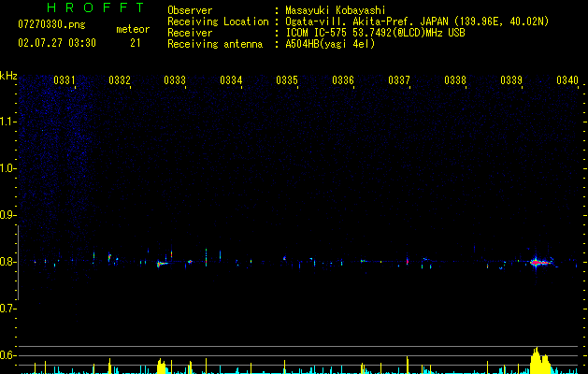Click the 'Observer' field label
Screen dimensions: 588x374
point(190,10)
